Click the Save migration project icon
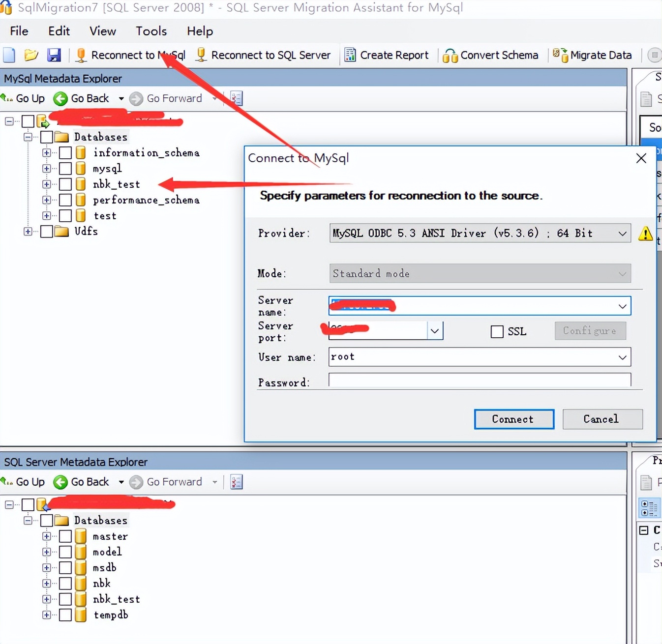This screenshot has height=644, width=662. [55, 55]
